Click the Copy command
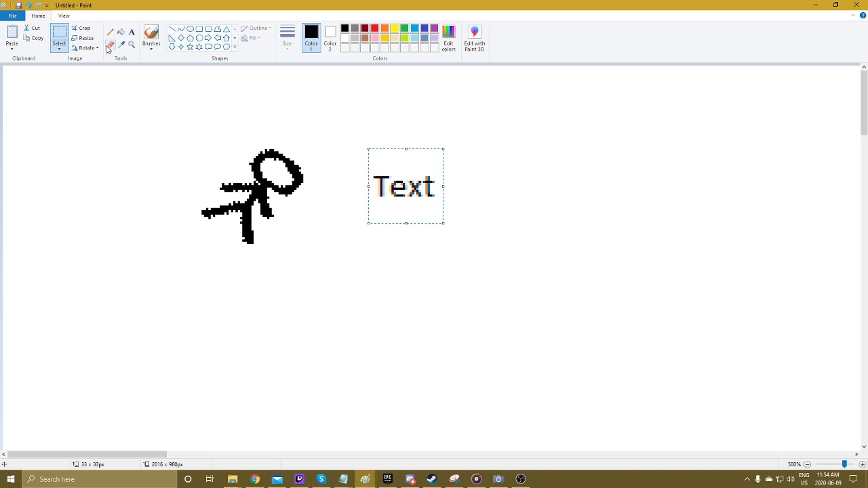Image resolution: width=868 pixels, height=488 pixels. 33,38
